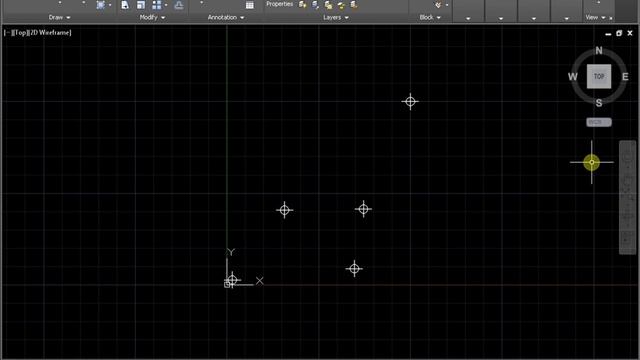
Task: Click the fifth layer tool icon after Properties
Action: 353,5
